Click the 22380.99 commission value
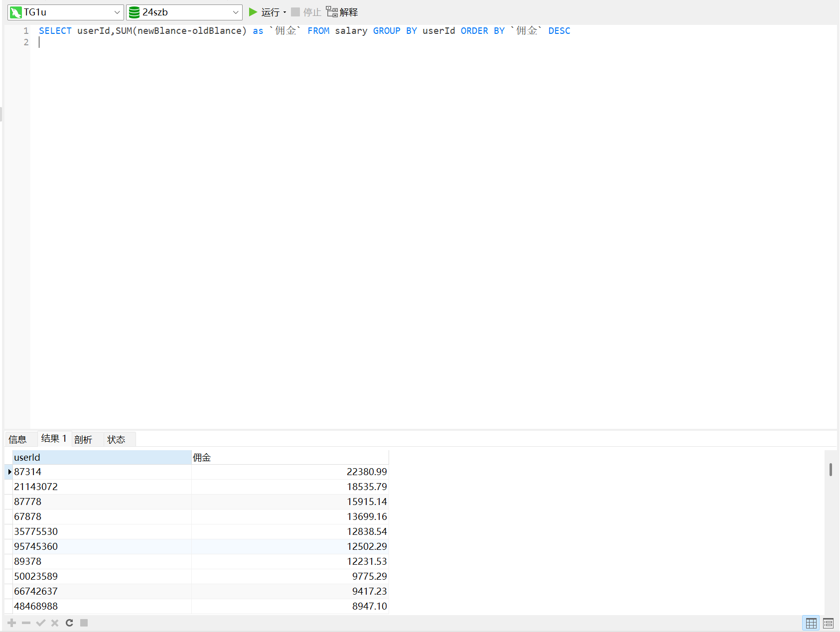Screen dimensions: 840x632 pyautogui.click(x=367, y=472)
